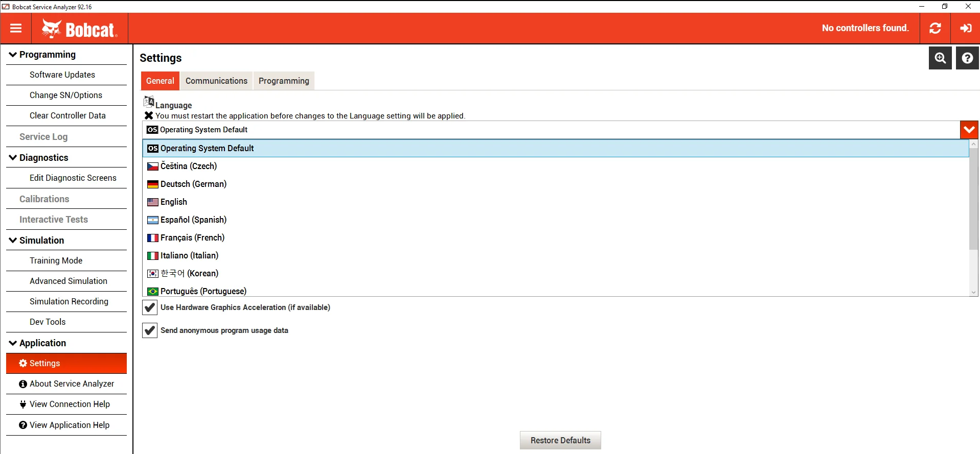Select Français (French) language

pos(556,238)
